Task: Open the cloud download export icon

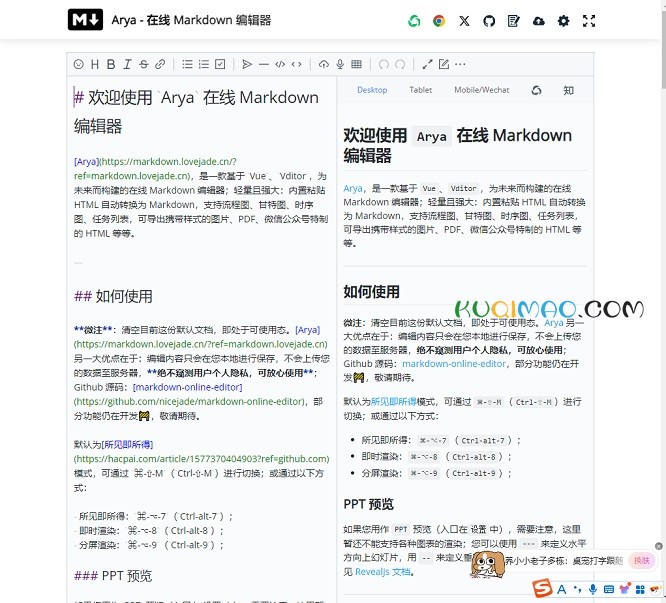Action: click(539, 21)
